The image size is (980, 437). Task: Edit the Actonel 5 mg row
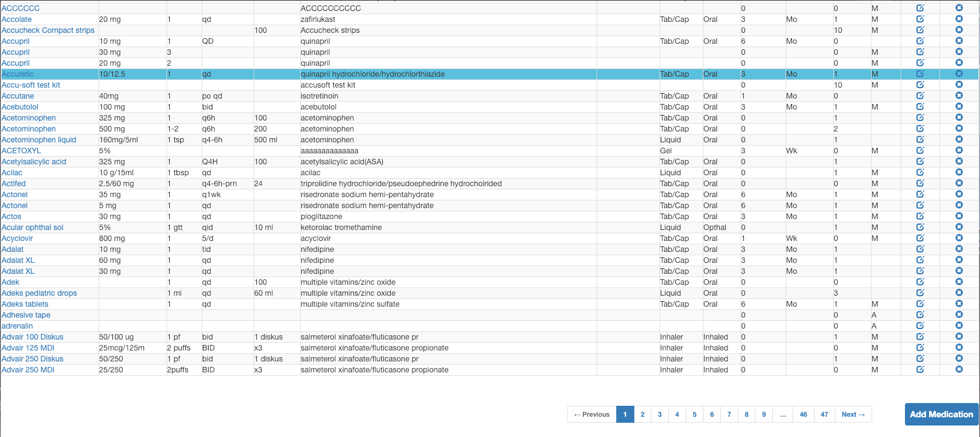point(920,205)
